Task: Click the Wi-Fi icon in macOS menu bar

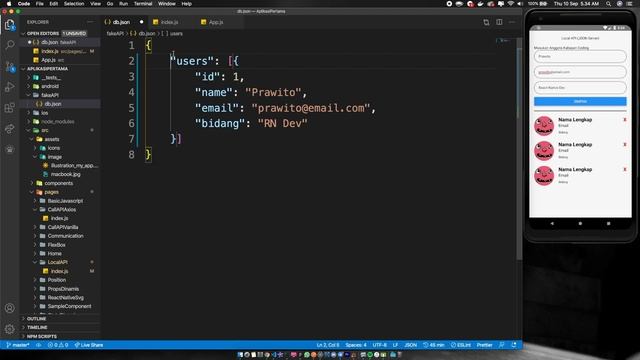Action: pos(511,4)
